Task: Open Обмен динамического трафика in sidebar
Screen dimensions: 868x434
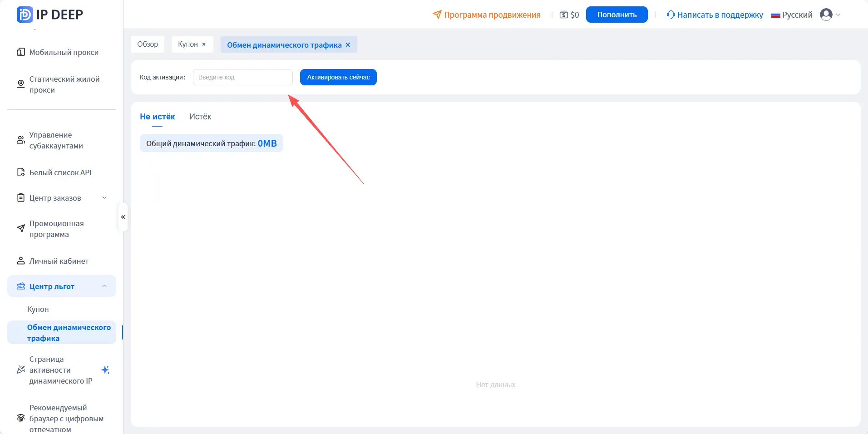Action: click(62, 332)
